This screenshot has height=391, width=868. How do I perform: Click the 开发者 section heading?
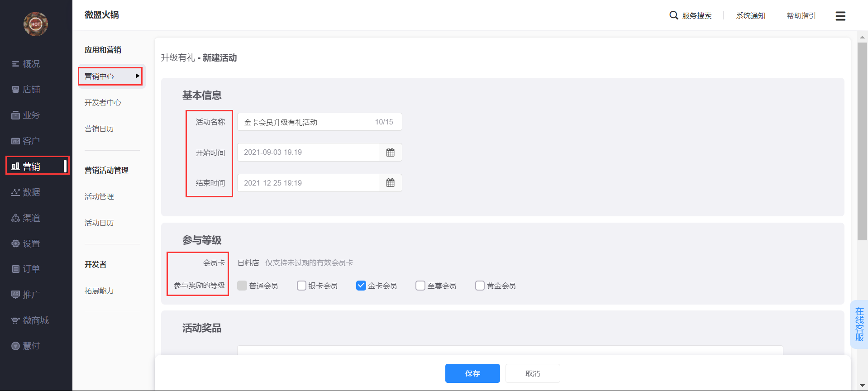point(95,265)
